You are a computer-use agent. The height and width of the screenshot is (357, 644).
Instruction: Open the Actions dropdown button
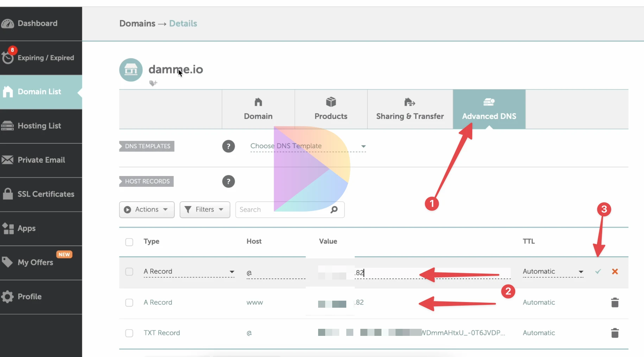[x=147, y=209]
